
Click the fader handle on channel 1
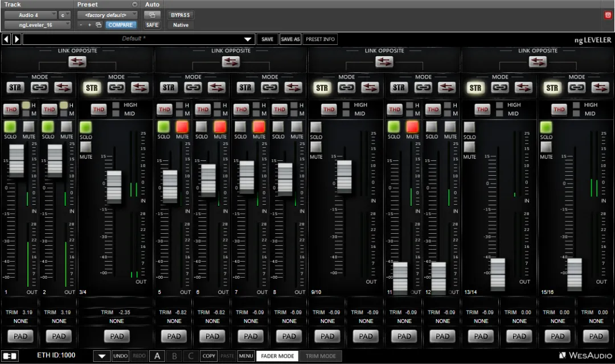coord(17,161)
